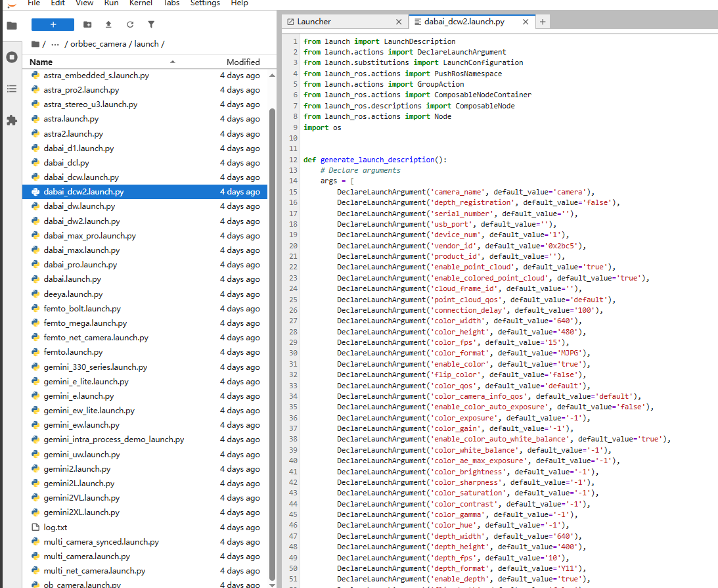Click the Upload Files icon

click(x=108, y=24)
